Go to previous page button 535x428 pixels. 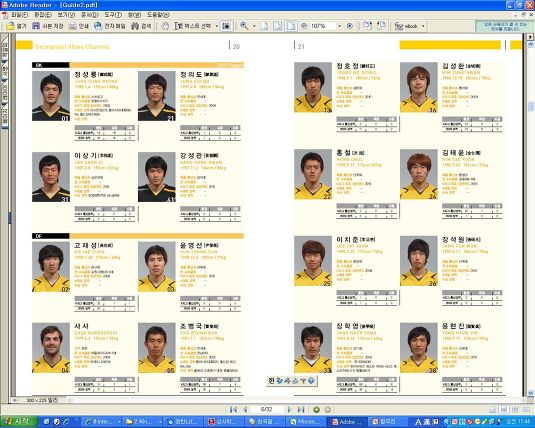coord(245,410)
